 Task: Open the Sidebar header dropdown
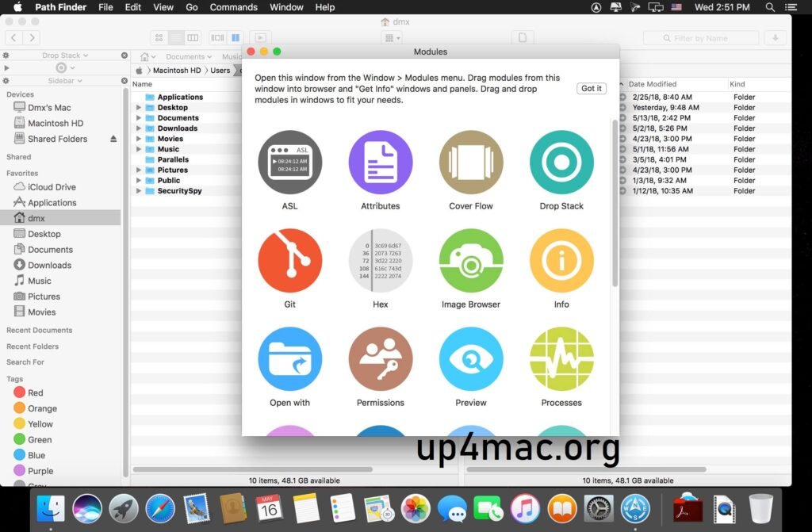64,80
